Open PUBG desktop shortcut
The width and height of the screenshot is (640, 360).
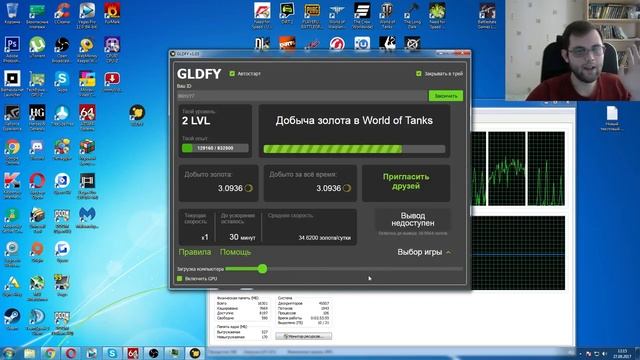[x=312, y=16]
